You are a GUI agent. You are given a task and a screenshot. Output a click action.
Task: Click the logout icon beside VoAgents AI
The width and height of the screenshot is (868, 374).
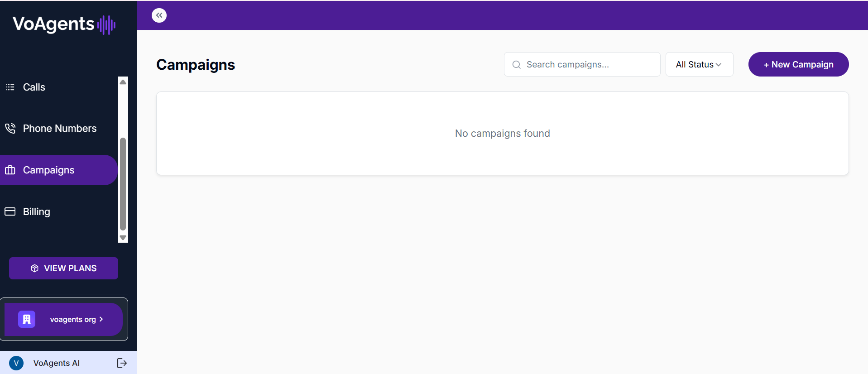[x=122, y=363]
